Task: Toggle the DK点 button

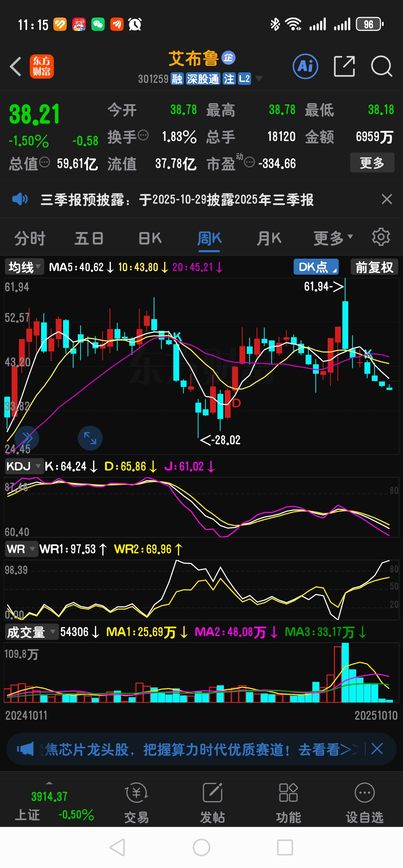Action: click(x=316, y=267)
